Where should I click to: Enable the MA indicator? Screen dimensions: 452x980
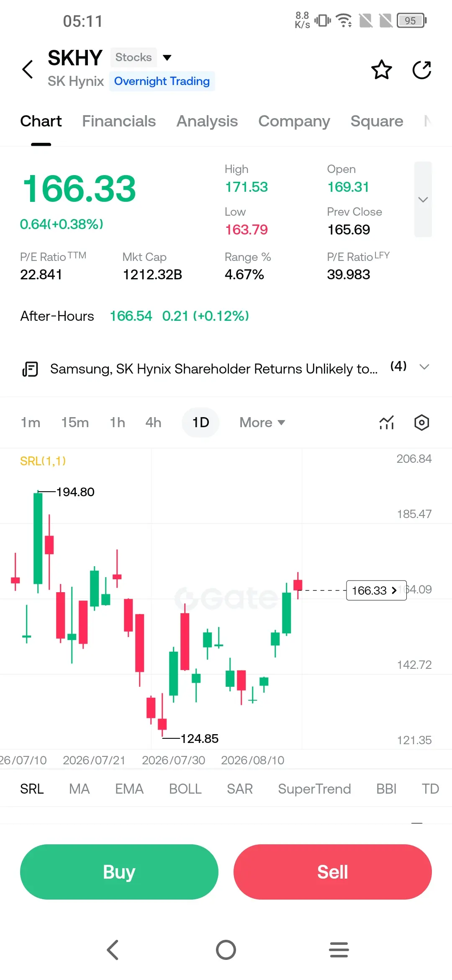point(80,789)
